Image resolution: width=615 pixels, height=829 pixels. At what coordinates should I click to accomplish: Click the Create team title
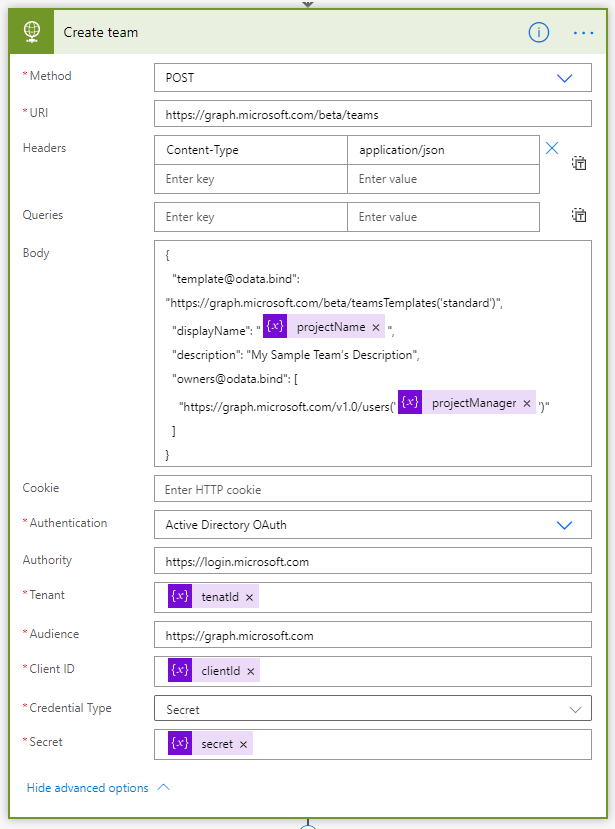[x=100, y=32]
